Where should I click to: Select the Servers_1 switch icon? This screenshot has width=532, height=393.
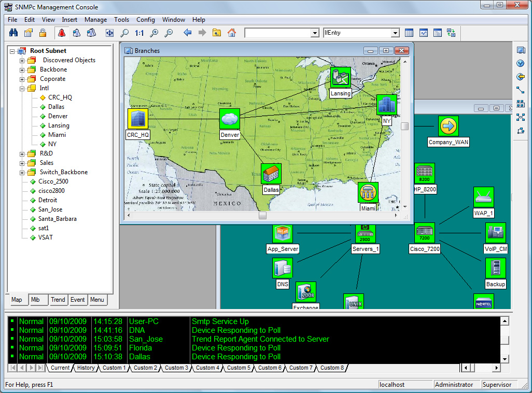point(365,233)
